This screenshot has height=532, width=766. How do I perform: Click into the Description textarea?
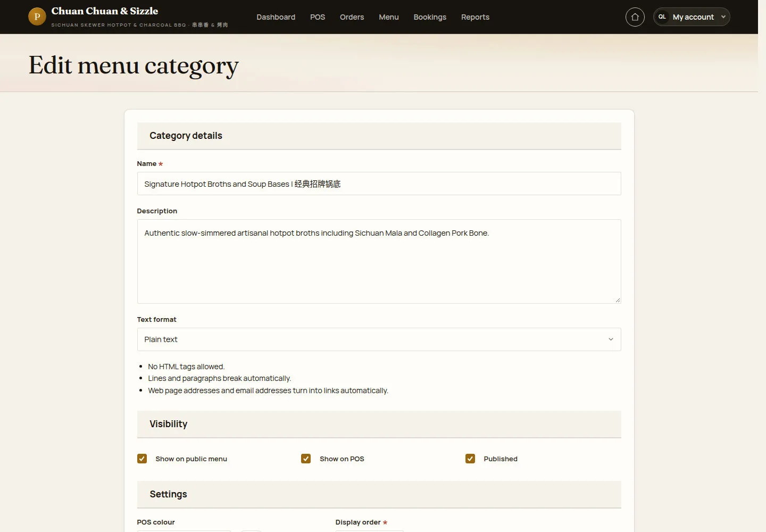pos(379,261)
